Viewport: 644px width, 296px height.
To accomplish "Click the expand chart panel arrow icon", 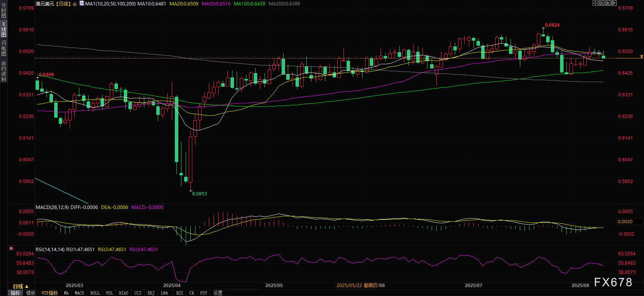I will coord(614,3).
